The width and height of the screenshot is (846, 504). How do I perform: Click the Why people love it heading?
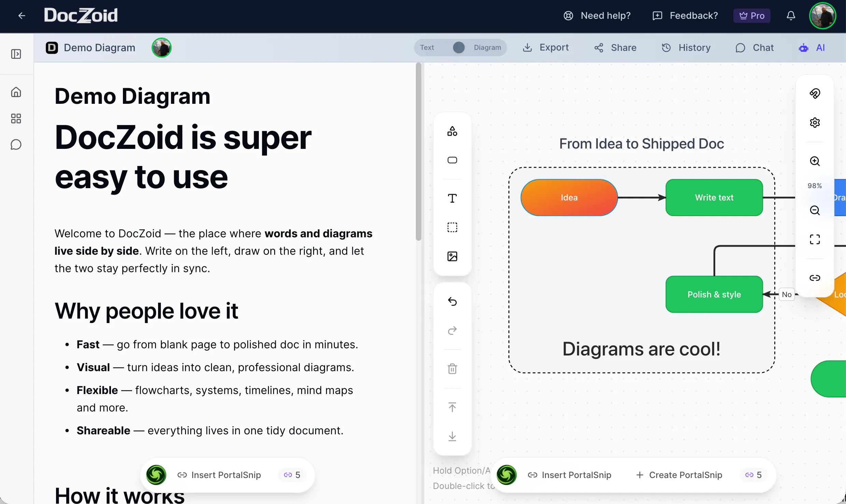[x=146, y=311]
